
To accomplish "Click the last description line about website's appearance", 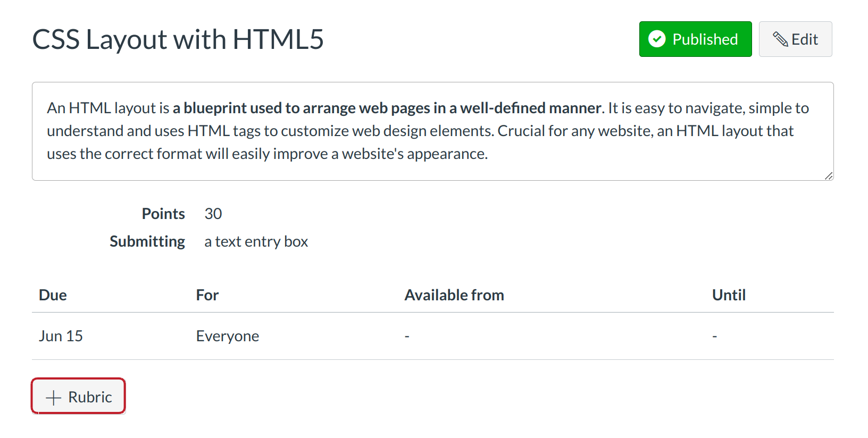I will click(x=267, y=154).
